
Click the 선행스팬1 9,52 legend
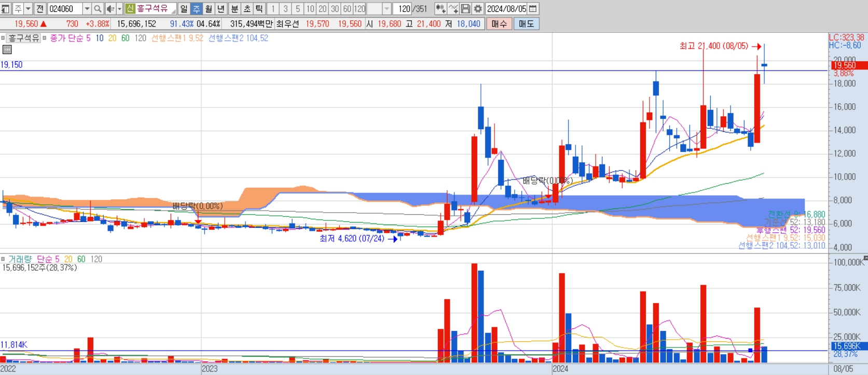tap(177, 38)
